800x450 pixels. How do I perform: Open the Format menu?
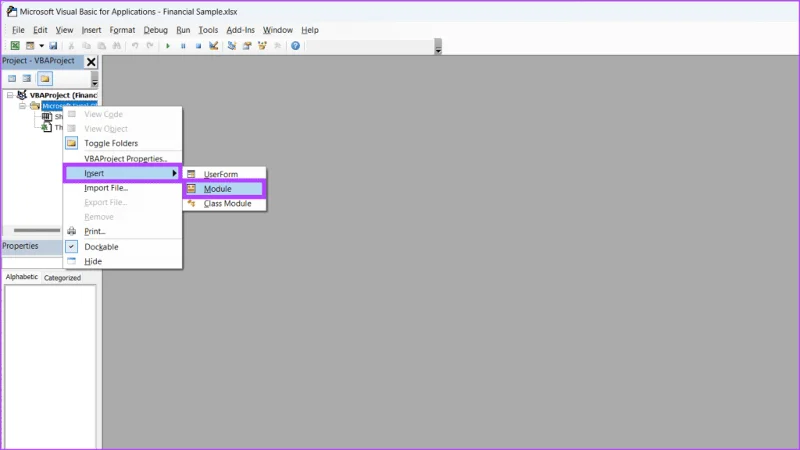pos(122,30)
